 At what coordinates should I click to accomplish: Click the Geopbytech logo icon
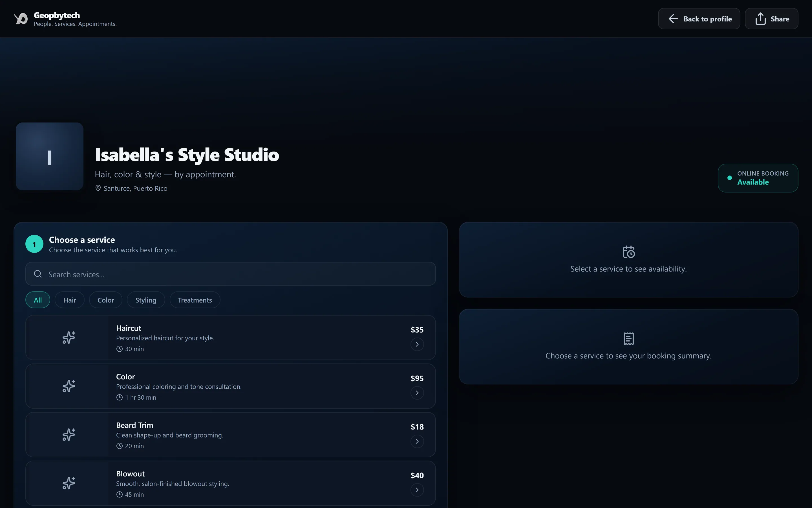(x=21, y=18)
